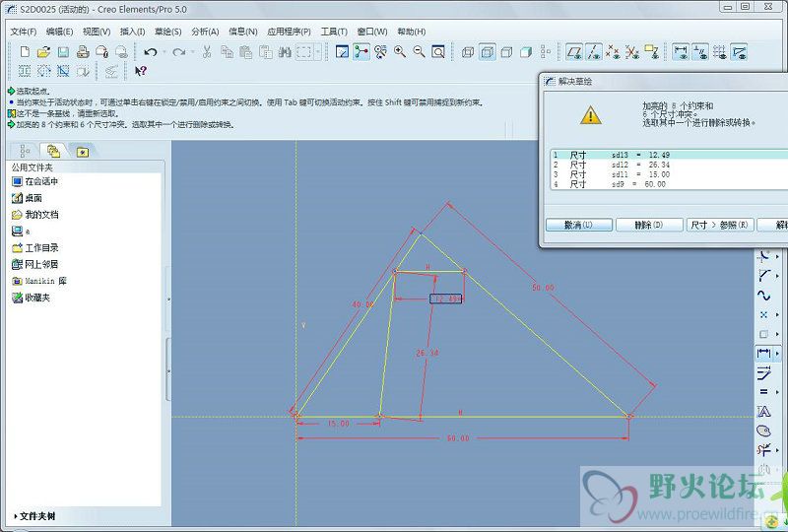This screenshot has width=788, height=532.
Task: Select the arc creation tool
Action: click(x=764, y=256)
